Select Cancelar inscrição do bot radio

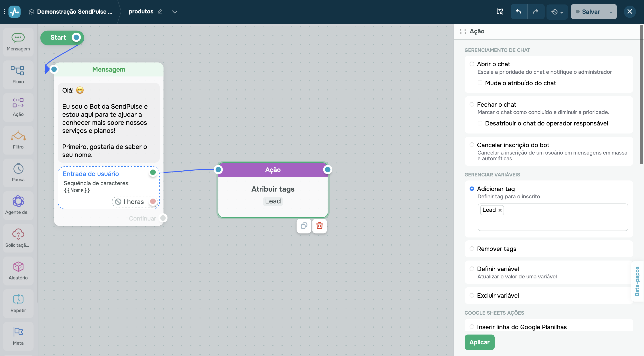[x=472, y=145]
